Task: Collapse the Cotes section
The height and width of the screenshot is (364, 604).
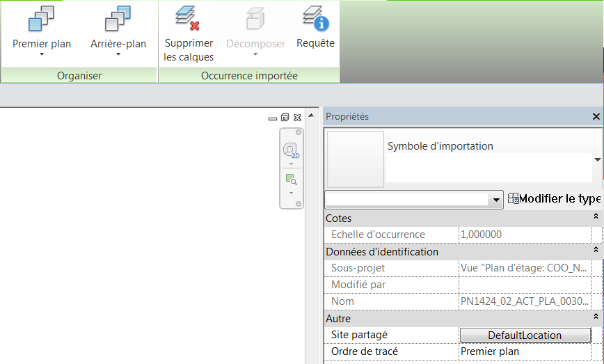Action: coord(596,218)
